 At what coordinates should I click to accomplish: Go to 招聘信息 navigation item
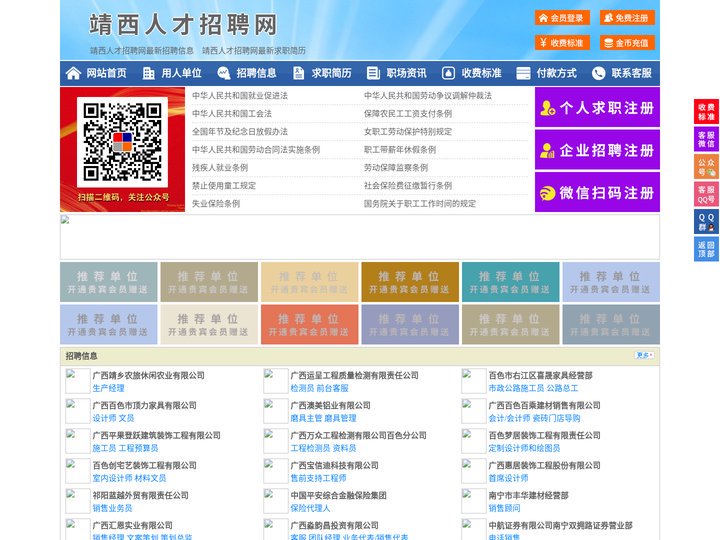click(x=256, y=73)
